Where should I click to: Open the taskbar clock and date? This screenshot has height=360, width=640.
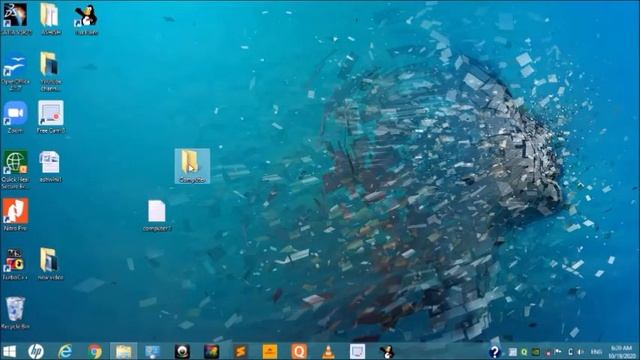622,352
